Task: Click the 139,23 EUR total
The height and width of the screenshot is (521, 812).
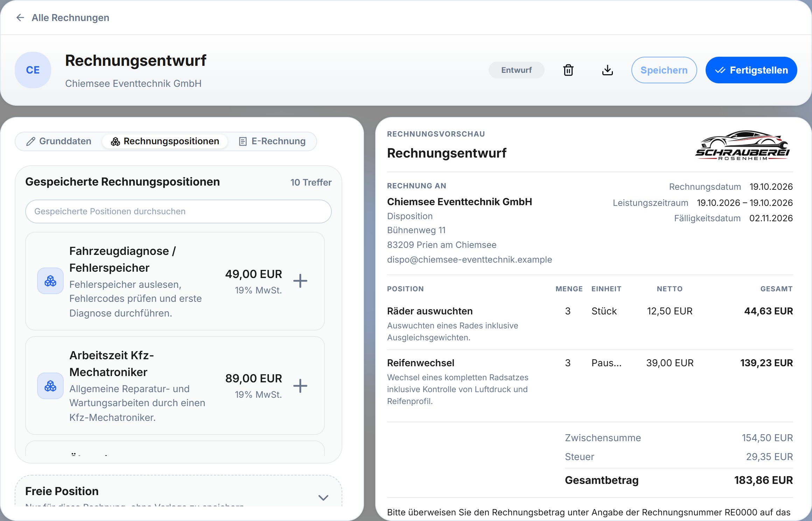Action: (x=766, y=363)
